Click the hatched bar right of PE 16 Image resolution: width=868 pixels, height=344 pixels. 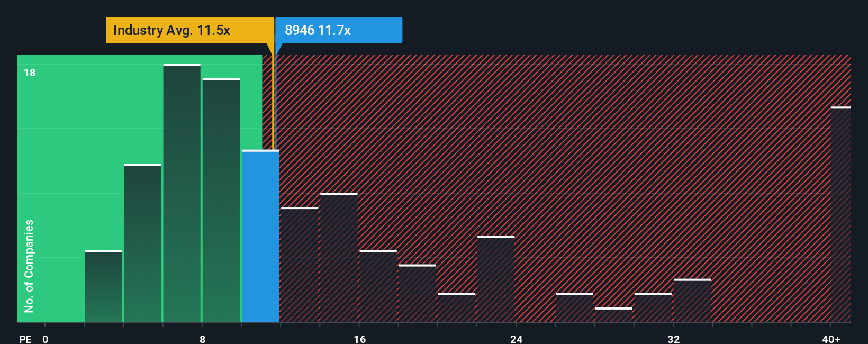tap(378, 286)
